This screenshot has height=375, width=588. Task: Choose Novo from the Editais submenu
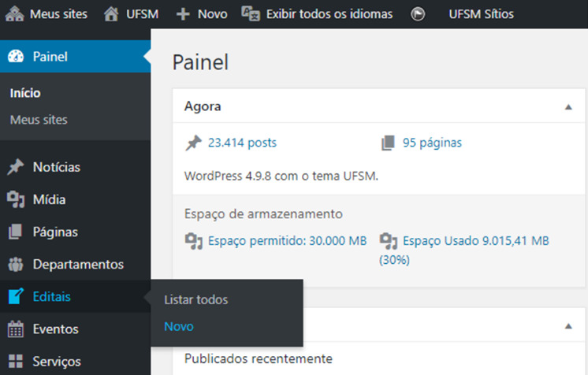179,326
